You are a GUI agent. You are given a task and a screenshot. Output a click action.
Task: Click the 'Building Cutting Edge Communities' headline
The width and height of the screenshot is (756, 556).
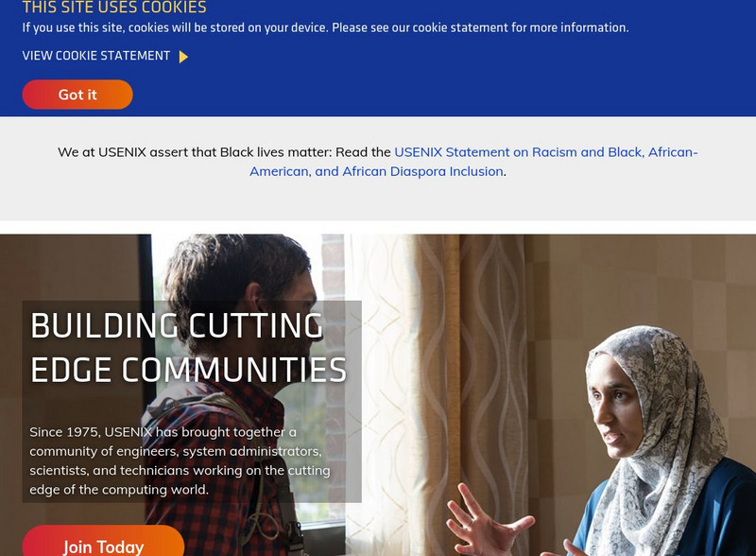(188, 348)
